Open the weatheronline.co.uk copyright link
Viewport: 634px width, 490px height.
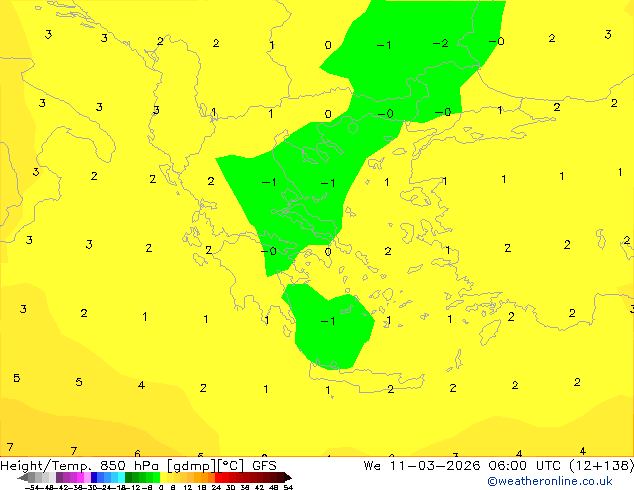[x=549, y=481]
